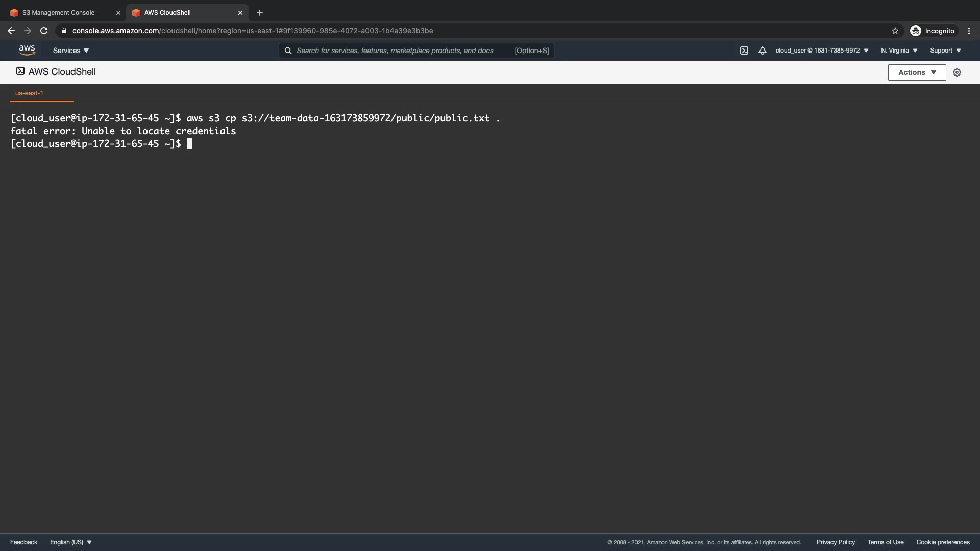The height and width of the screenshot is (551, 980).
Task: Expand the cloud_user account menu
Action: [822, 51]
